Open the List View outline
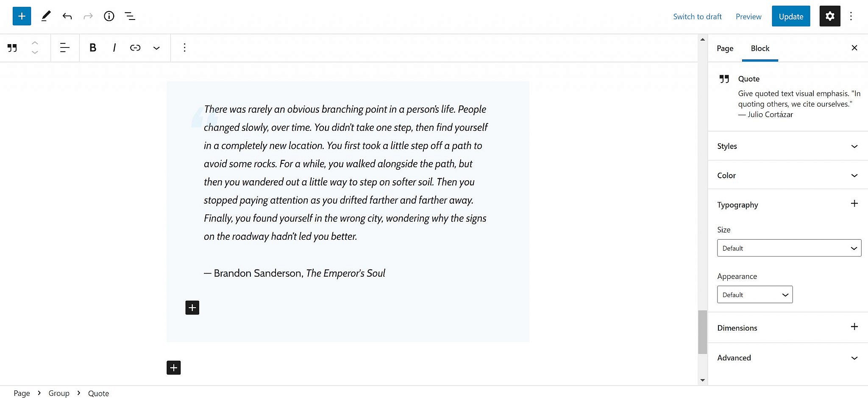868x398 pixels. pyautogui.click(x=130, y=17)
